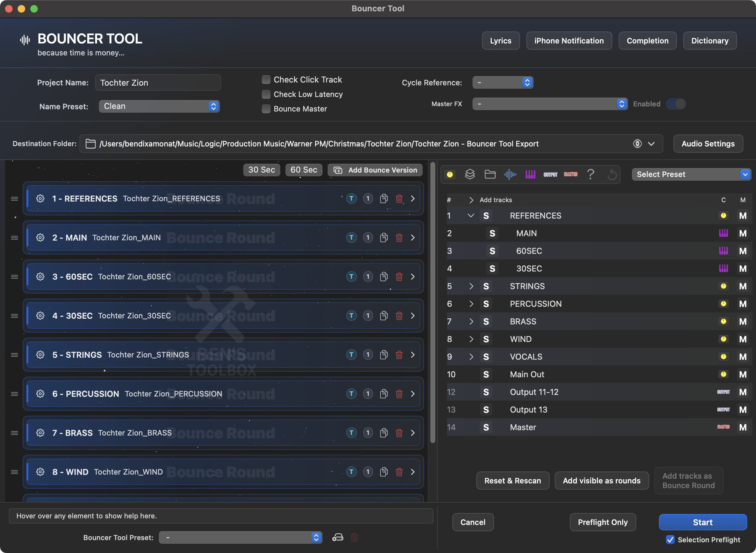Enable the Bounce Master checkbox

266,109
